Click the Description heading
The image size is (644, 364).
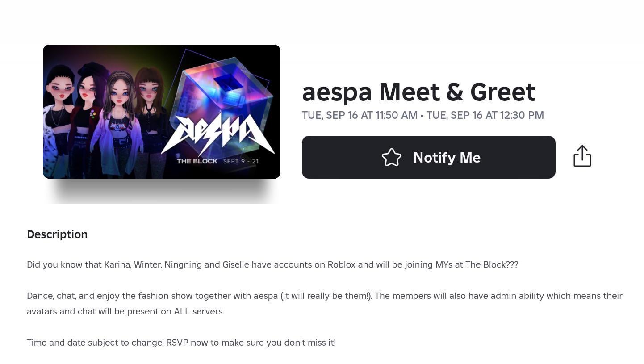coord(57,234)
